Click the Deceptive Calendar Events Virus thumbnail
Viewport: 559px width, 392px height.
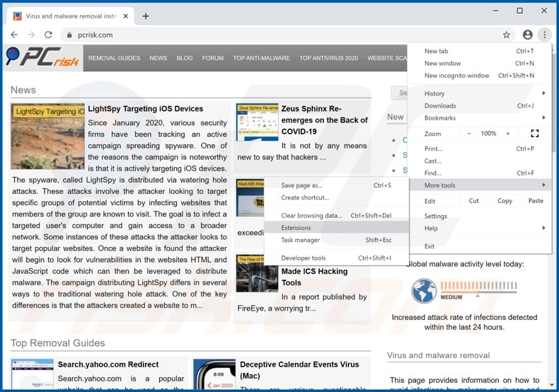pos(214,374)
